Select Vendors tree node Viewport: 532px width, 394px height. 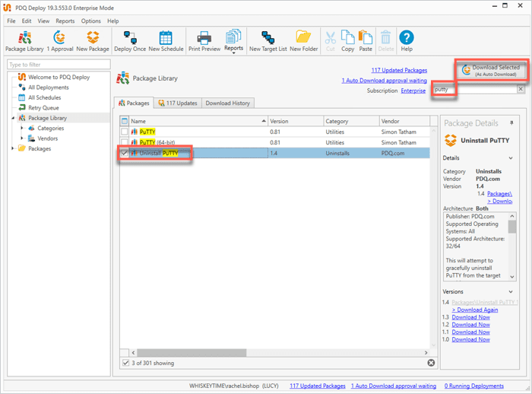point(47,138)
